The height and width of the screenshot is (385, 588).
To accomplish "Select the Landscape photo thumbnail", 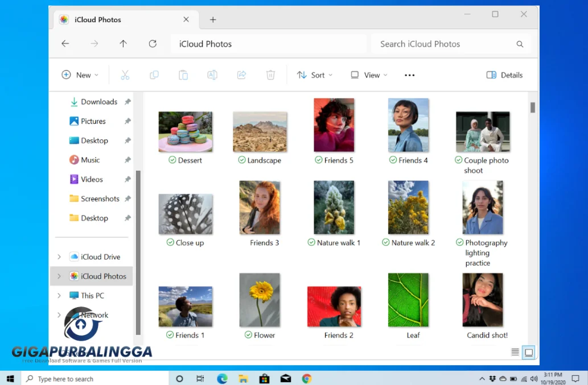I will click(260, 131).
